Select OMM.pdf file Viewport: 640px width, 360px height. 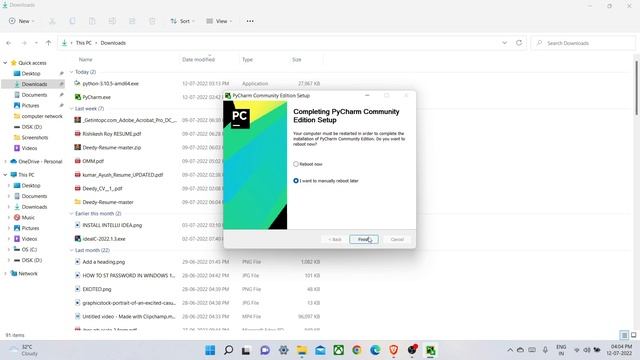[x=93, y=161]
